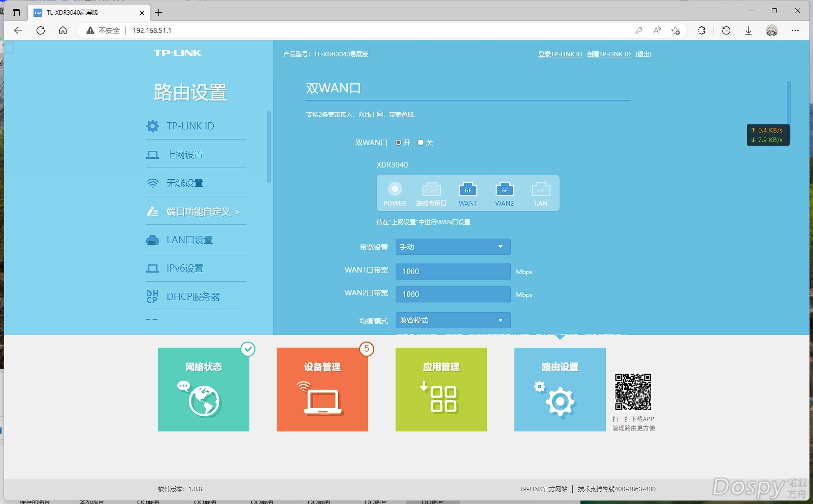Click the LAN port icon

[x=541, y=190]
